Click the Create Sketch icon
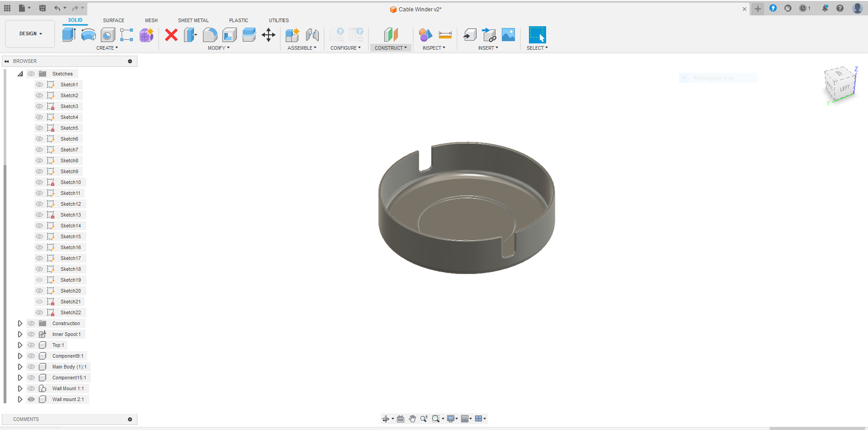Viewport: 868px width, 430px height. click(x=127, y=35)
